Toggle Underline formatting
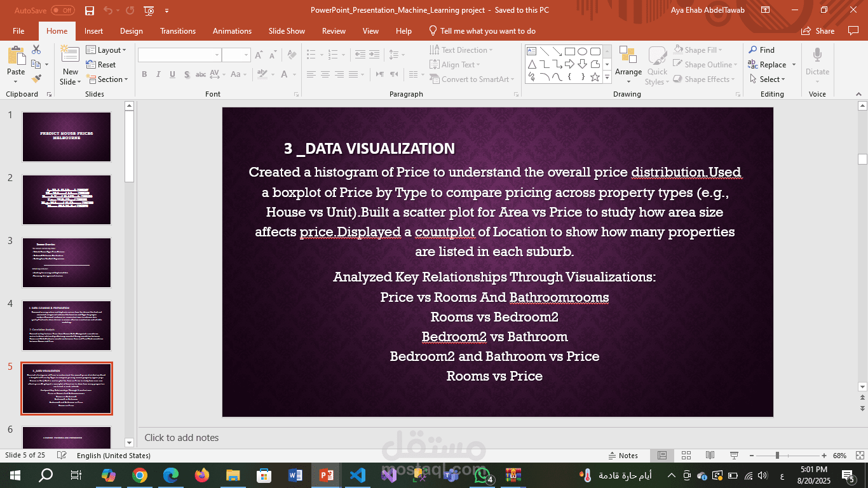Viewport: 868px width, 488px height. pyautogui.click(x=172, y=74)
